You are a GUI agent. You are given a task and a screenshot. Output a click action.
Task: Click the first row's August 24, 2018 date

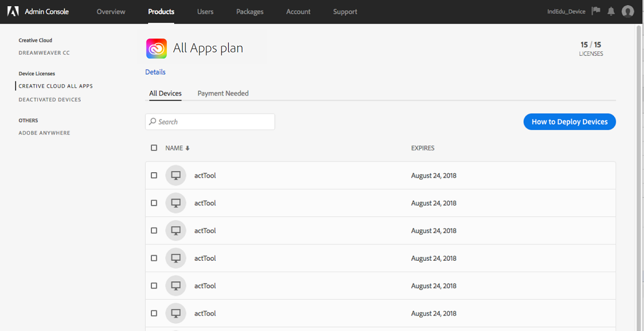tap(434, 176)
